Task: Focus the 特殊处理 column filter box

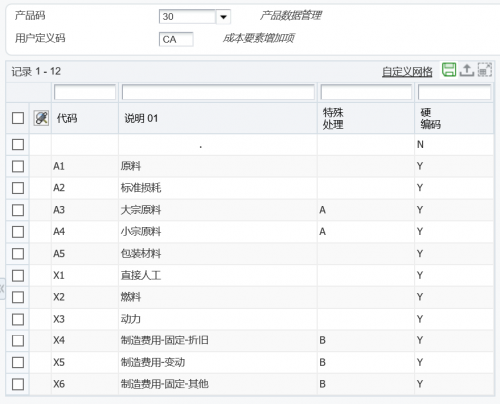Action: [x=366, y=92]
